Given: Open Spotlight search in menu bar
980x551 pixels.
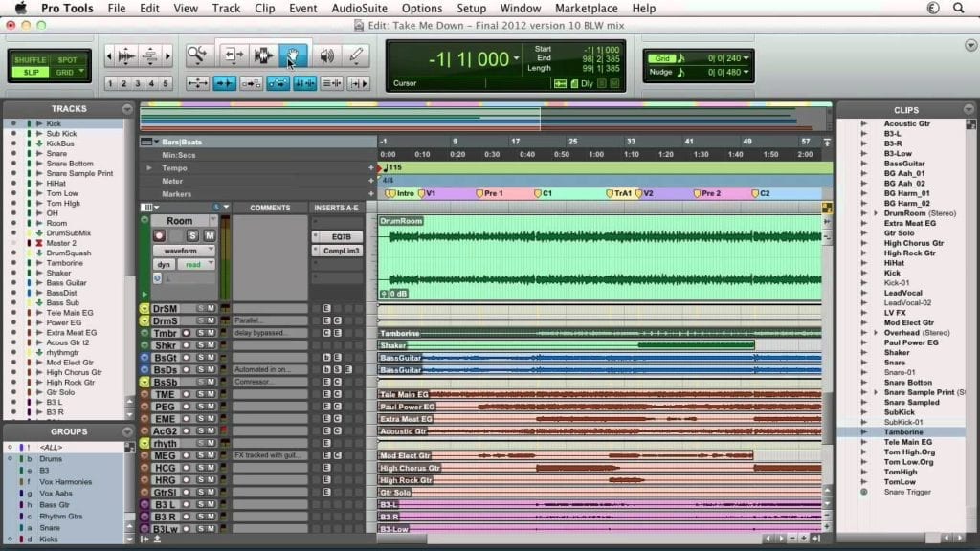Looking at the screenshot, I should (x=958, y=8).
